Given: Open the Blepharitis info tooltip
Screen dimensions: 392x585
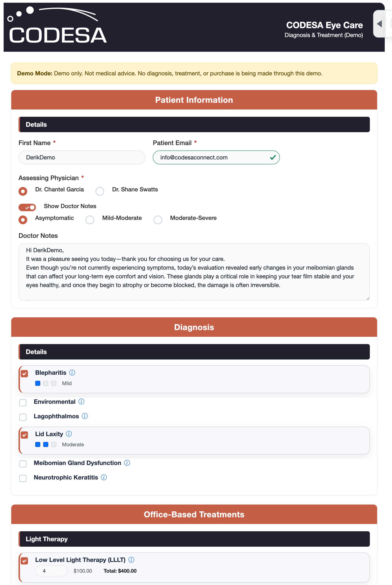Looking at the screenshot, I should coord(72,372).
